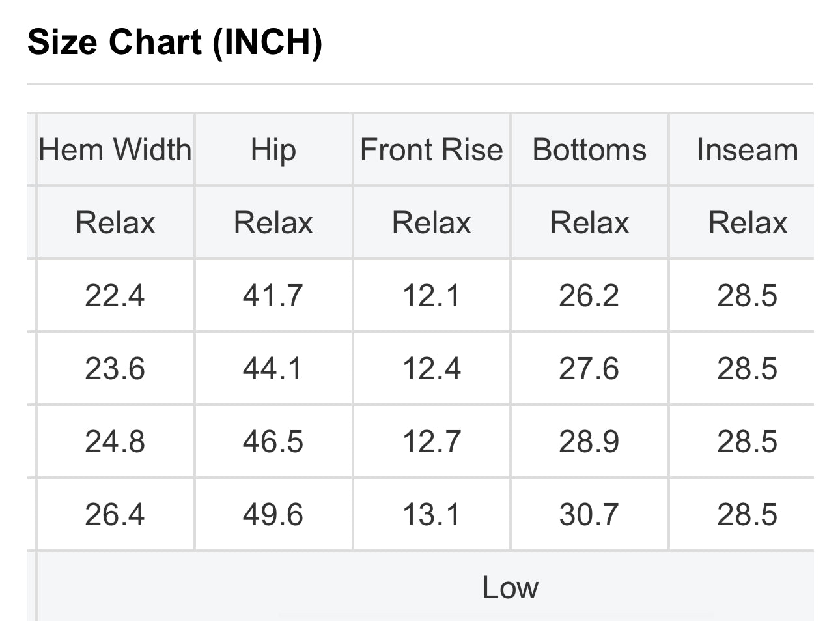Viewport: 840px width, 621px height.
Task: Select the 49.6 hip measurement
Action: coord(273,515)
